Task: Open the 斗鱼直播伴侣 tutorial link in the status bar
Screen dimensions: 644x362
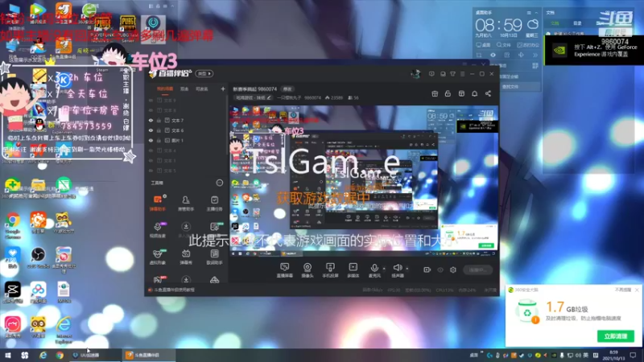Action: pyautogui.click(x=171, y=290)
